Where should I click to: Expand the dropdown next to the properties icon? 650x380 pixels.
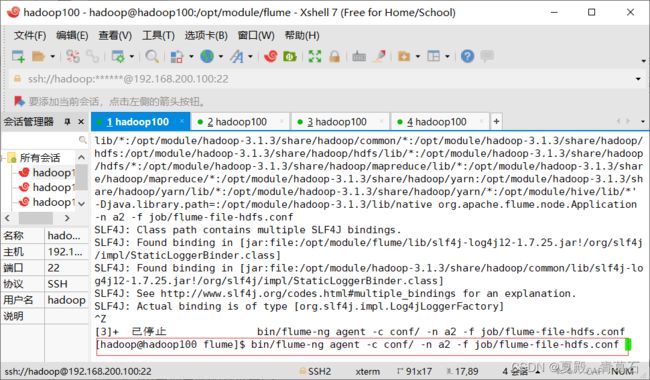point(132,56)
